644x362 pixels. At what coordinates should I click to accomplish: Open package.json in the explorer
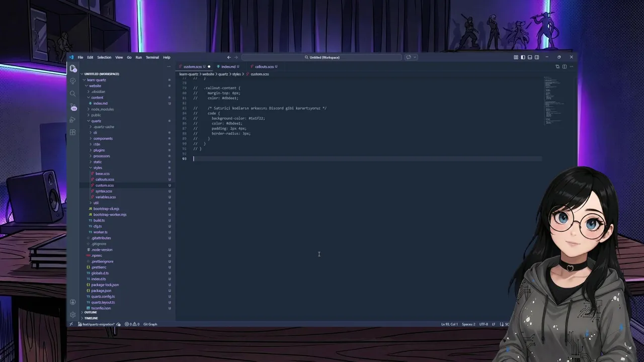point(101,291)
